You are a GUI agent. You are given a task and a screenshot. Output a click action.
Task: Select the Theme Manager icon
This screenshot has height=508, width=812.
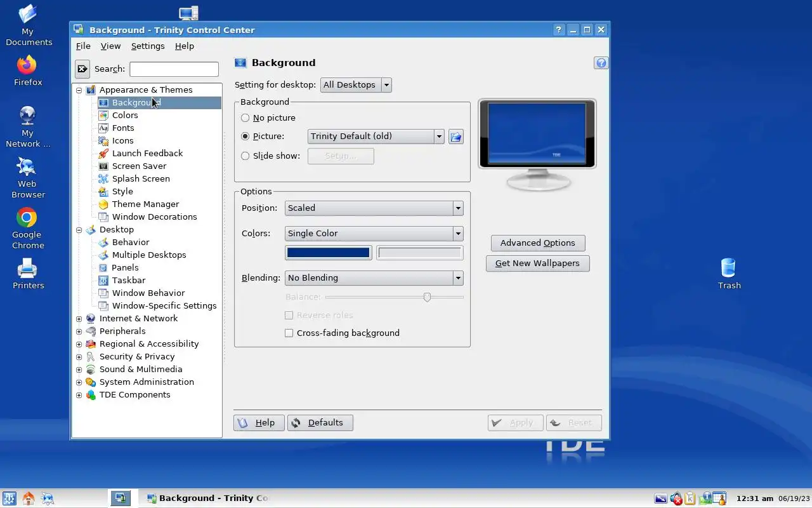pyautogui.click(x=103, y=204)
